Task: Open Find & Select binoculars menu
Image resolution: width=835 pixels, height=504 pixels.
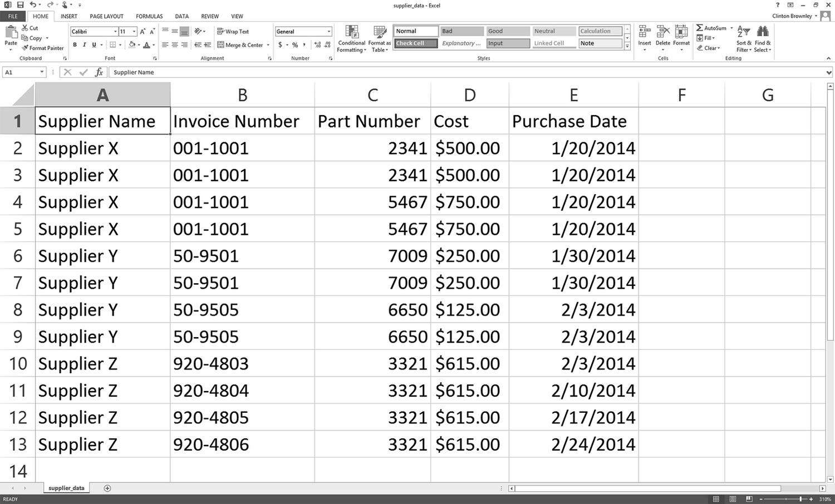Action: (x=763, y=39)
